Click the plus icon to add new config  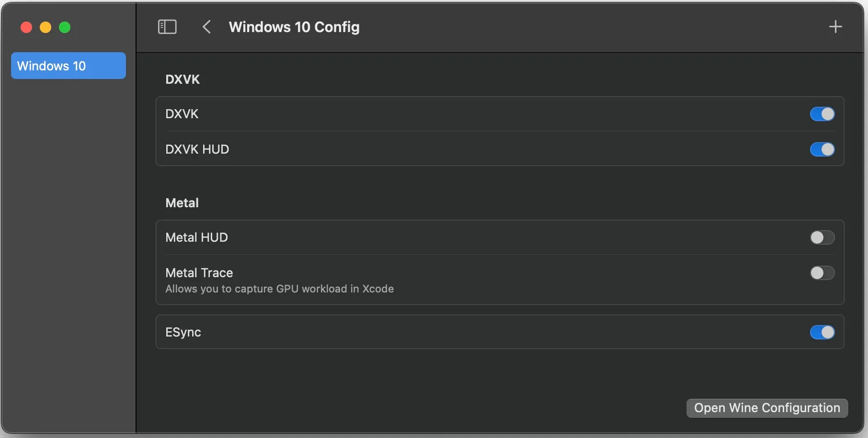tap(835, 26)
